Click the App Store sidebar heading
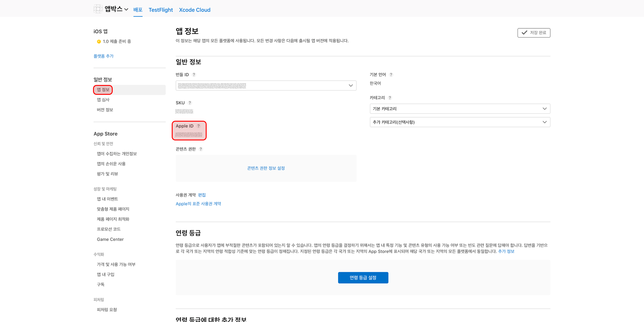The width and height of the screenshot is (644, 322). 106,134
